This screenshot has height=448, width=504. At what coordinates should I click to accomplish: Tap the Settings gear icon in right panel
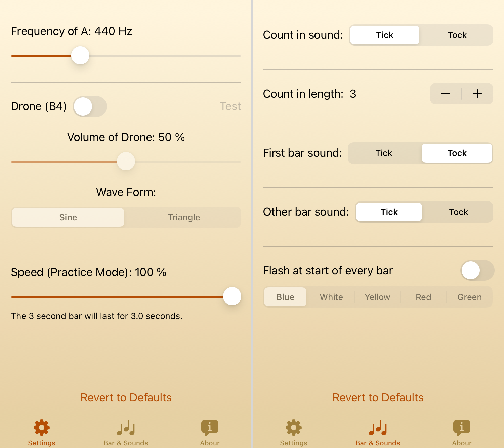click(294, 428)
